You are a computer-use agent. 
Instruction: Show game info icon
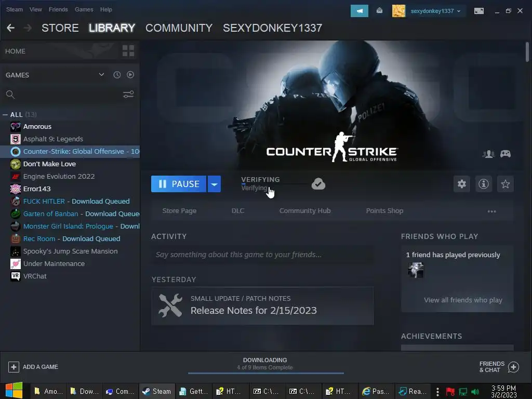[484, 184]
